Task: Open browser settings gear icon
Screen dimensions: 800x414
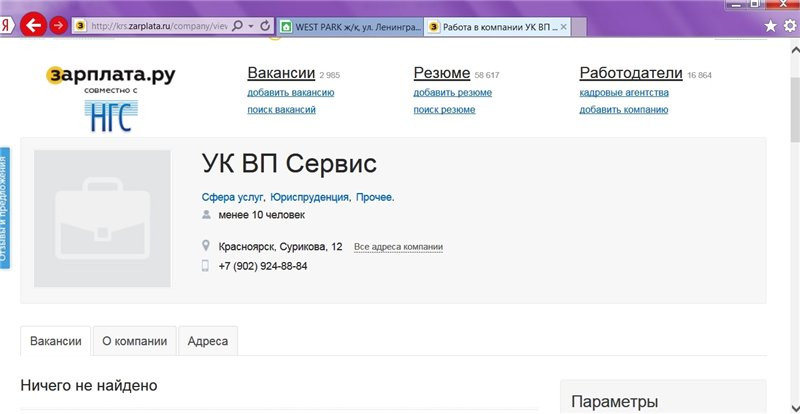Action: [790, 26]
